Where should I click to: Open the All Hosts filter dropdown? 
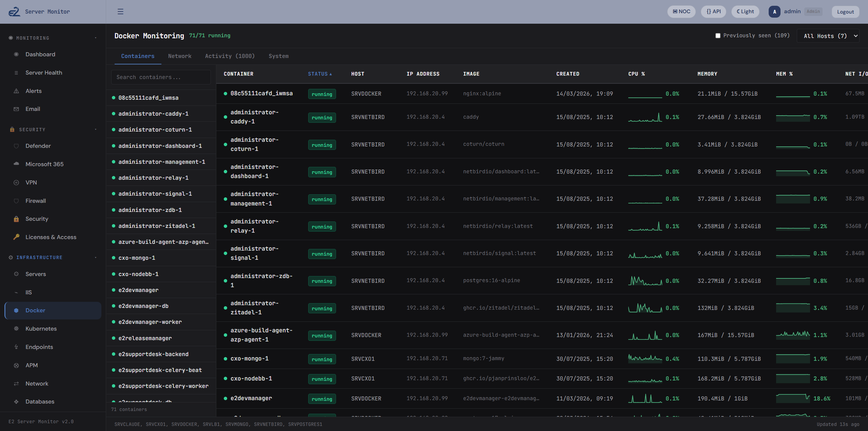click(x=828, y=35)
